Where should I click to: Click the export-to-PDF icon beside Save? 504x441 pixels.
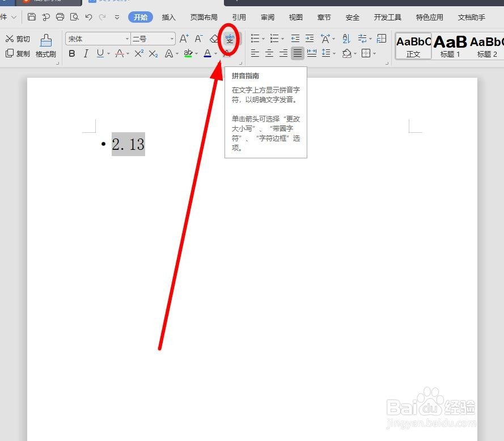(x=46, y=16)
